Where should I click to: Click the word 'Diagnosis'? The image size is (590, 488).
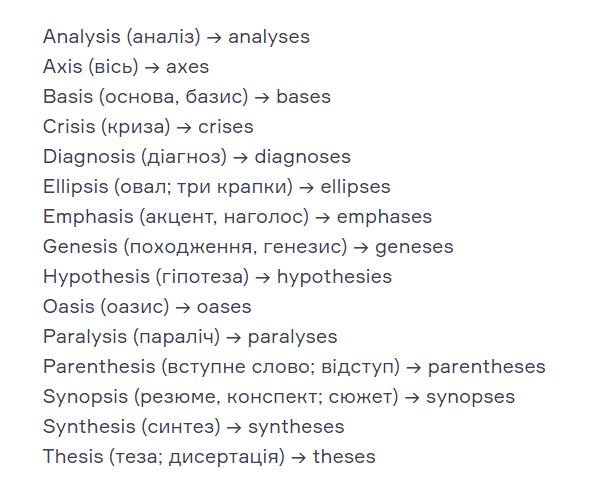89,157
